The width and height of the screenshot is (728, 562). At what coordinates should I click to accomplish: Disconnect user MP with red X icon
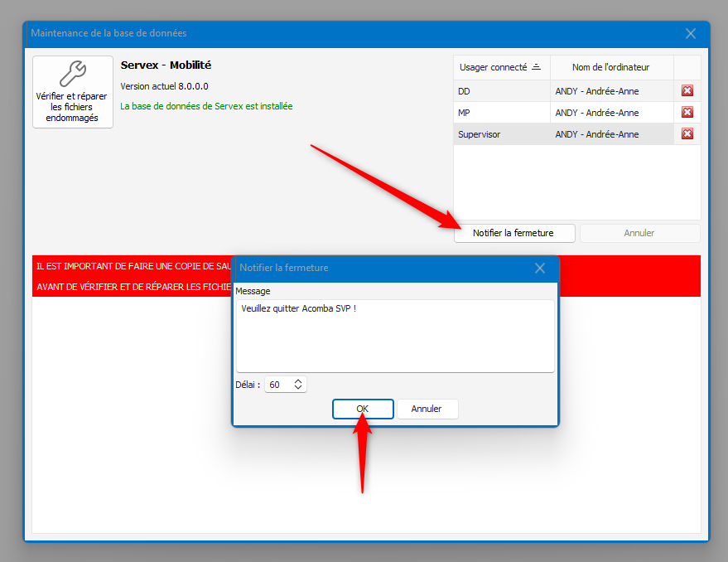(x=687, y=113)
